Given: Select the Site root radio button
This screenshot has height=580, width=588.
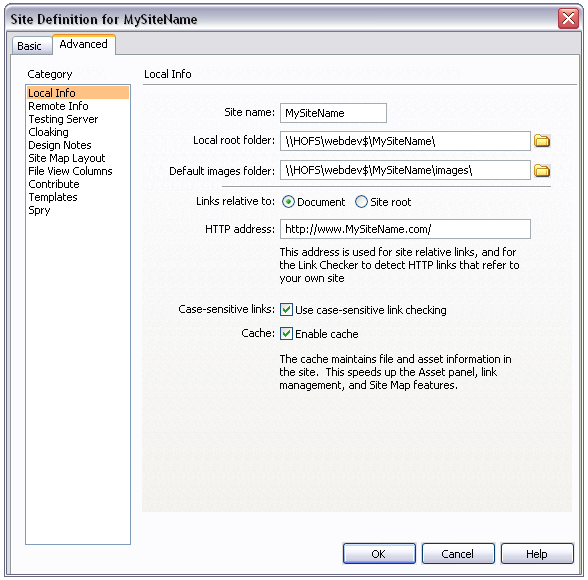Looking at the screenshot, I should [361, 202].
